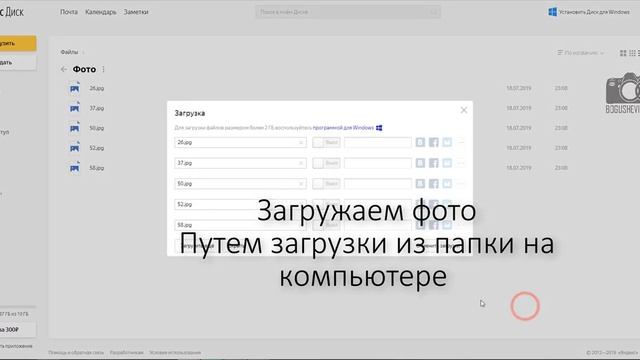Click the share link field in 37.jpg row
The image size is (640, 360).
pyautogui.click(x=378, y=163)
